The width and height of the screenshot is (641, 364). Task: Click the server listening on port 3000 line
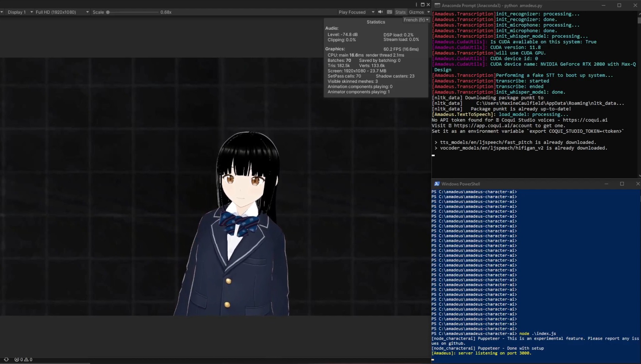click(481, 353)
